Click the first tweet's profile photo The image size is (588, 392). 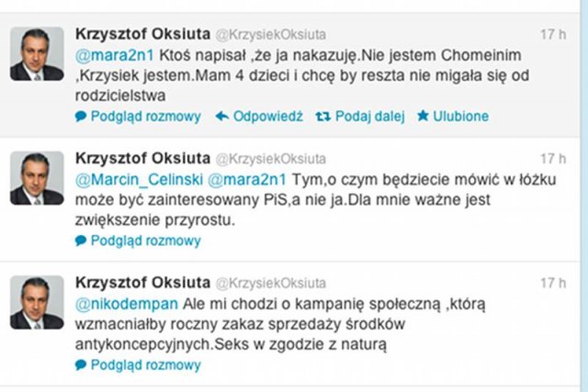[37, 55]
